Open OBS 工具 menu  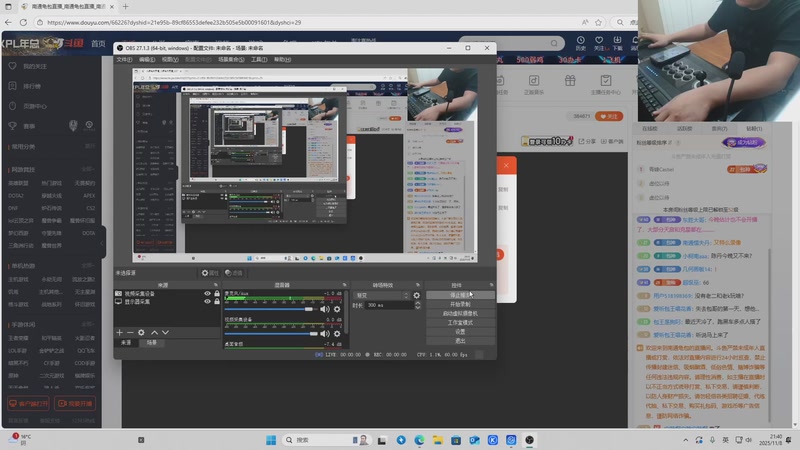pos(259,60)
